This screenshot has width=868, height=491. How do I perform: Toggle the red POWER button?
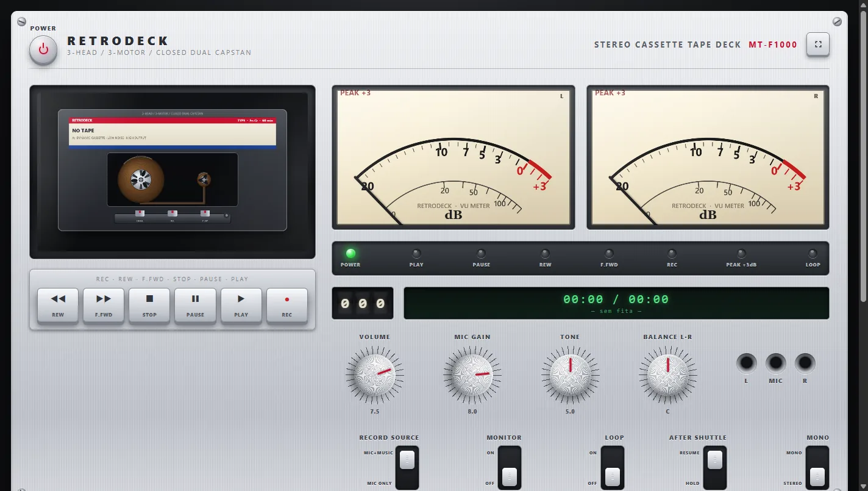coord(43,49)
